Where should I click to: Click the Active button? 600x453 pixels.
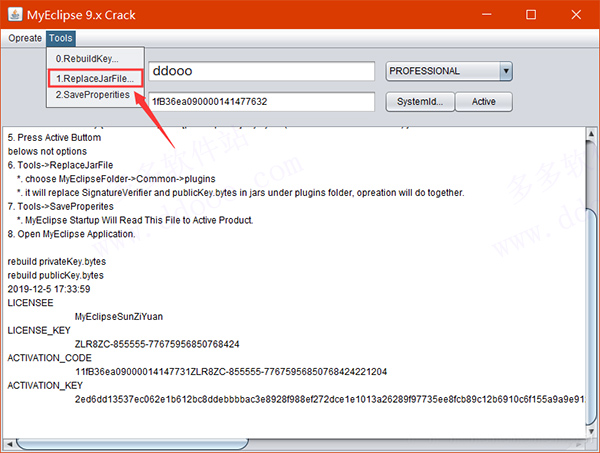click(484, 102)
